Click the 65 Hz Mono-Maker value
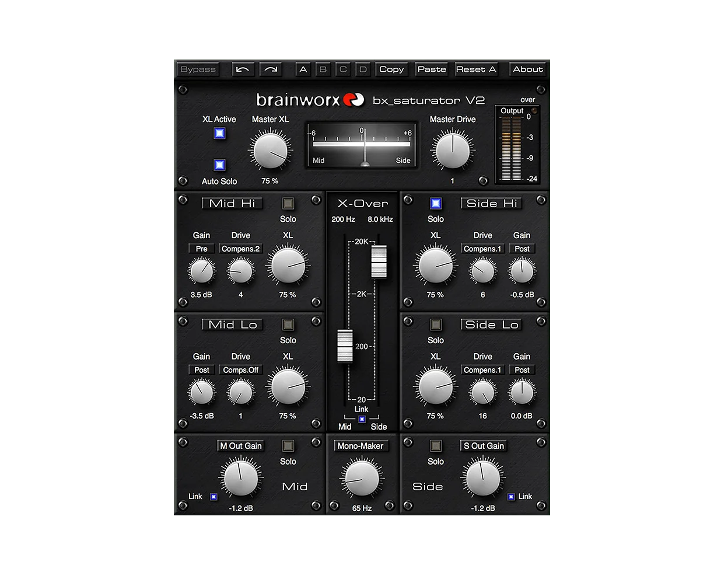 tap(362, 508)
